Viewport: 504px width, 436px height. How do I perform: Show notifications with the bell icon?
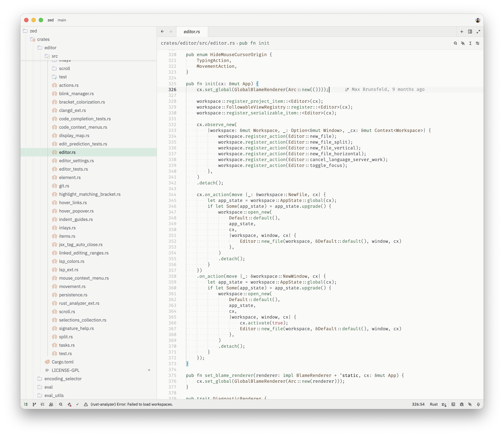(478, 404)
